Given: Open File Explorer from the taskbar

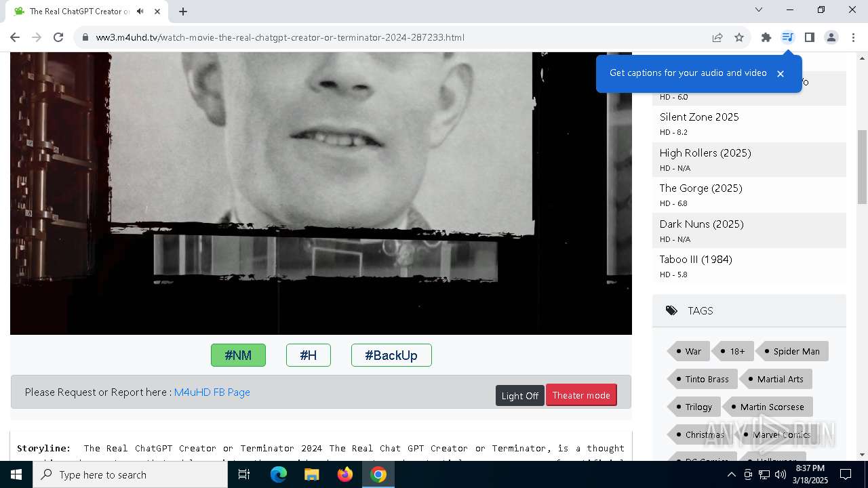Looking at the screenshot, I should click(x=312, y=474).
